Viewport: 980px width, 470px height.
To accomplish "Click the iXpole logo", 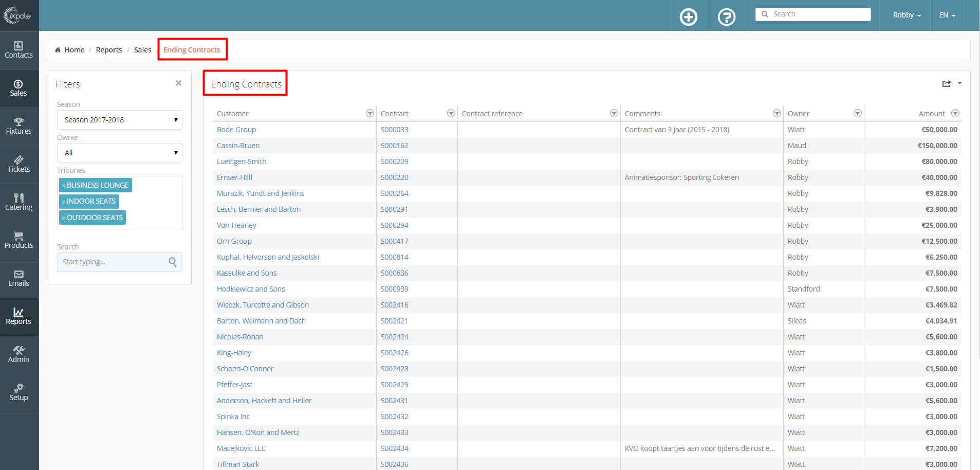I will tap(17, 15).
